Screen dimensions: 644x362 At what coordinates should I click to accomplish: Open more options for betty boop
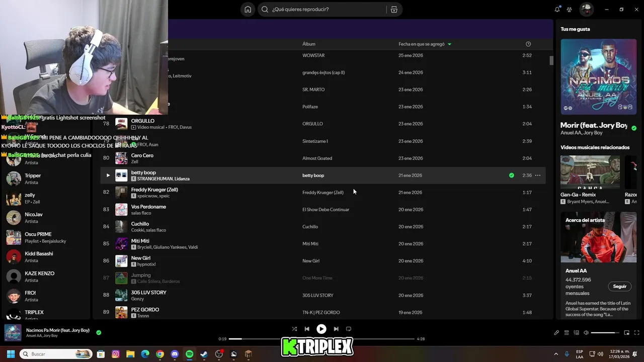[x=537, y=175]
